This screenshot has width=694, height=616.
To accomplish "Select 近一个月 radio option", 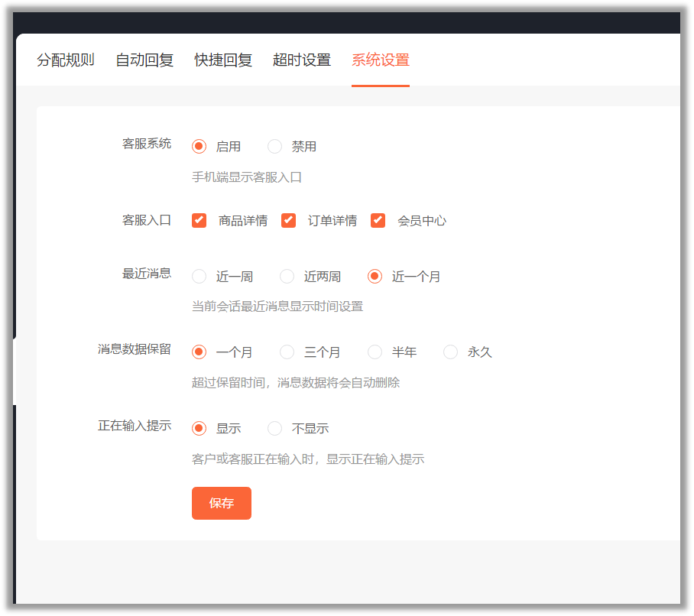I will point(375,277).
